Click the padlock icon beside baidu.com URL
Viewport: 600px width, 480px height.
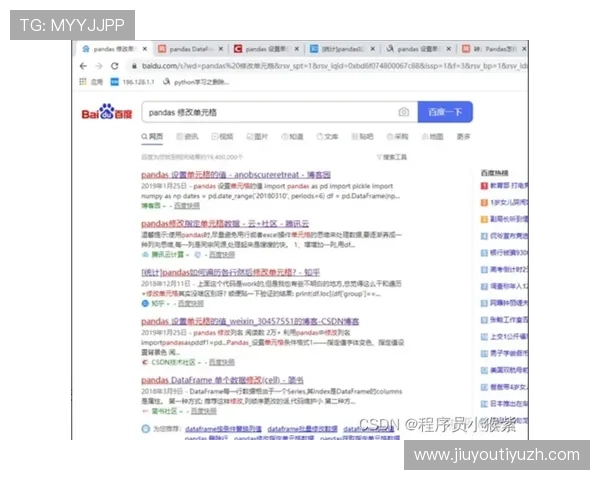click(x=134, y=66)
